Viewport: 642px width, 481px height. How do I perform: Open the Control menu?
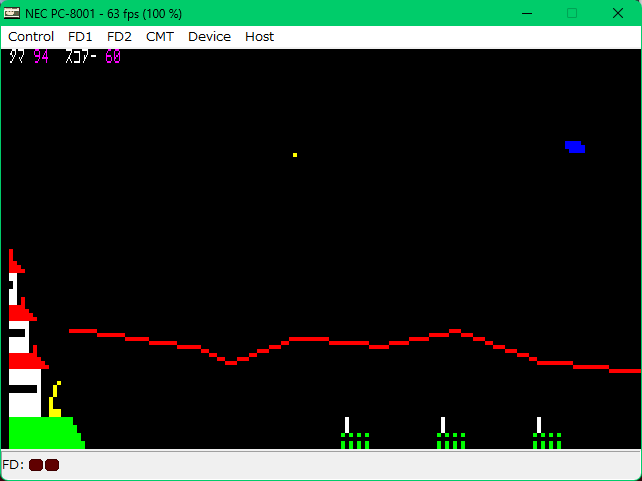31,37
